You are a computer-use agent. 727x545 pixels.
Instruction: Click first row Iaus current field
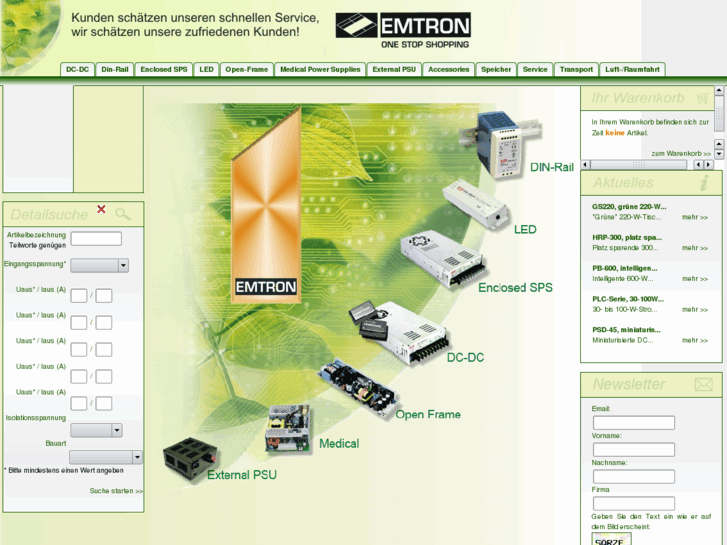tap(104, 295)
